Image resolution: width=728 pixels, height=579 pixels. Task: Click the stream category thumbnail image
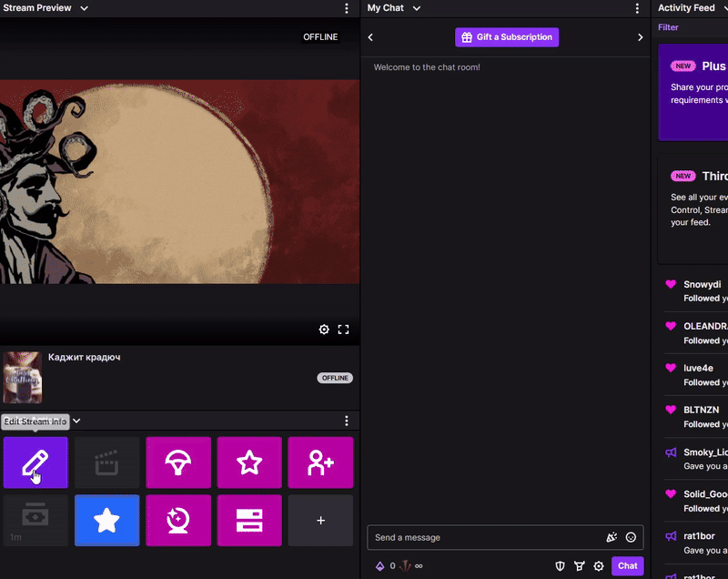(23, 378)
